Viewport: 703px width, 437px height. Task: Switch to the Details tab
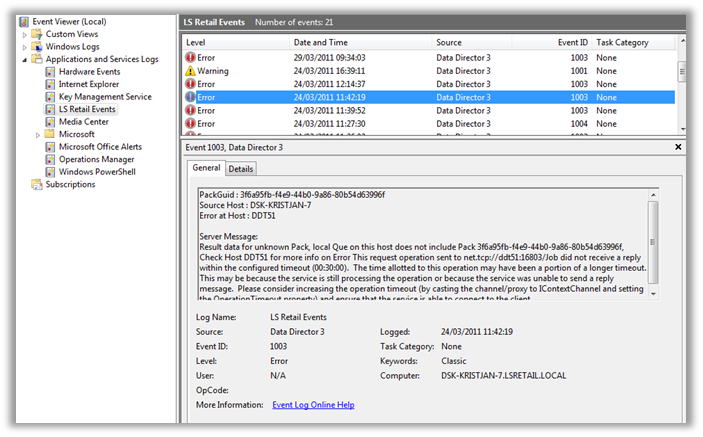coord(242,169)
